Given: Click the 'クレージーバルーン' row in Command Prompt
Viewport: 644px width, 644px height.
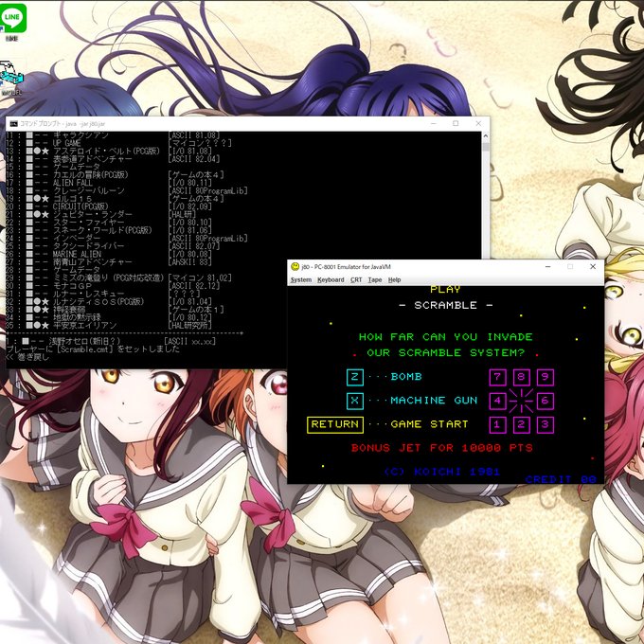Looking at the screenshot, I should pyautogui.click(x=127, y=190).
